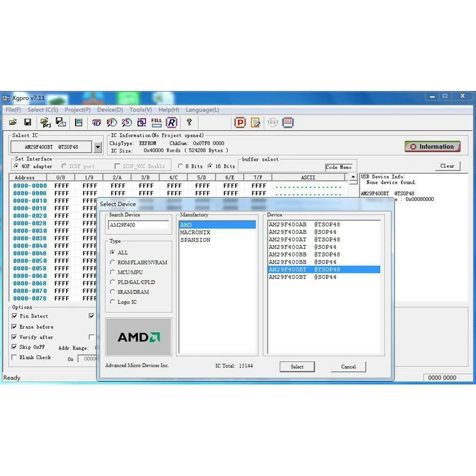Select MACRONIX in Manufactory list
The height and width of the screenshot is (476, 476).
(x=217, y=233)
